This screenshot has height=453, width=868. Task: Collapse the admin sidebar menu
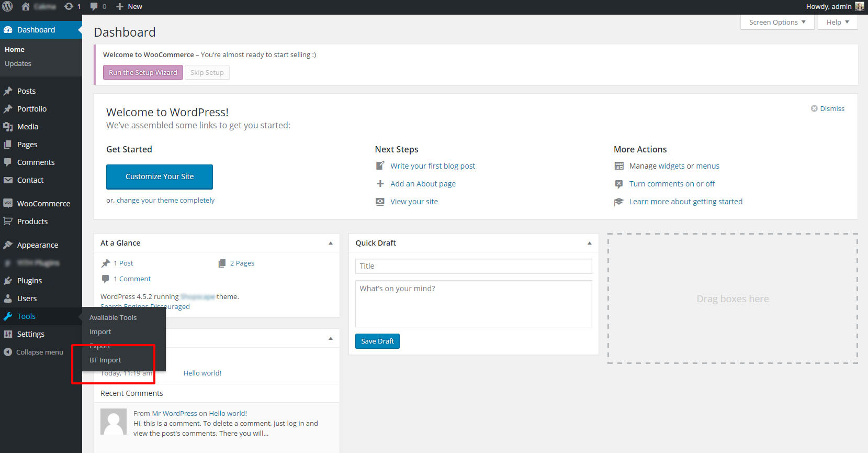pos(33,352)
